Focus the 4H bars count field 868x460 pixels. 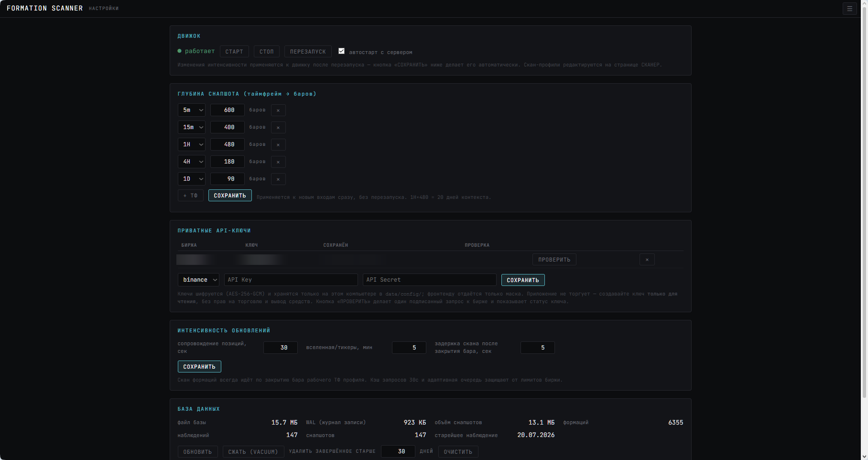(x=228, y=162)
